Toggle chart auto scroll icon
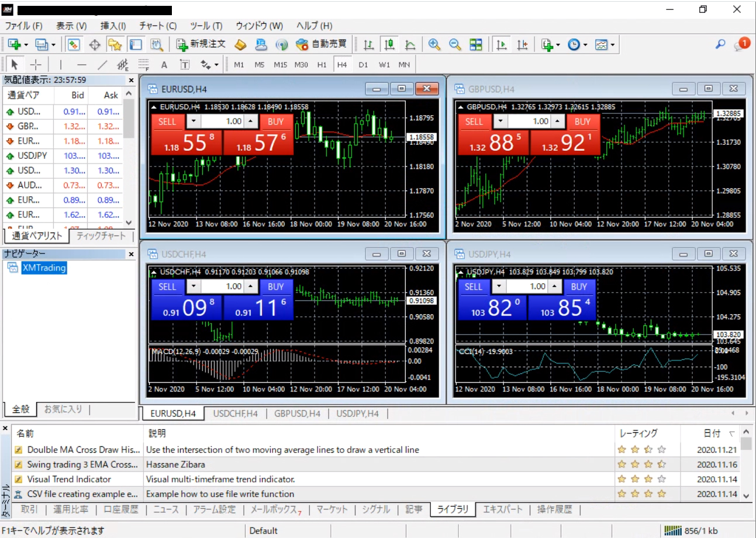This screenshot has height=538, width=756. point(501,44)
